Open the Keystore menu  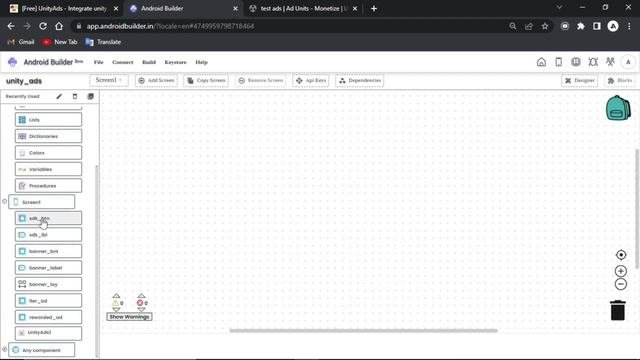[175, 62]
